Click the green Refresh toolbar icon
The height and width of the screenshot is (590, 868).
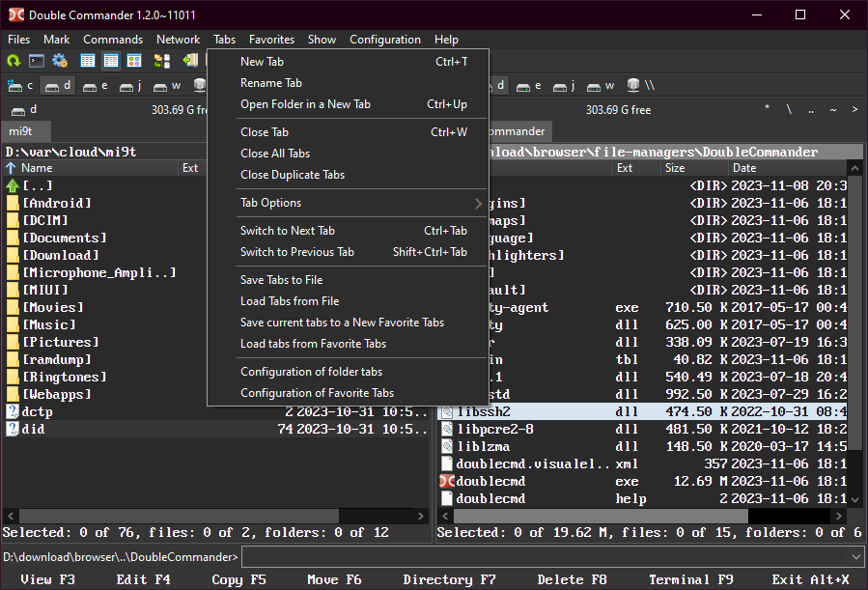(x=14, y=61)
